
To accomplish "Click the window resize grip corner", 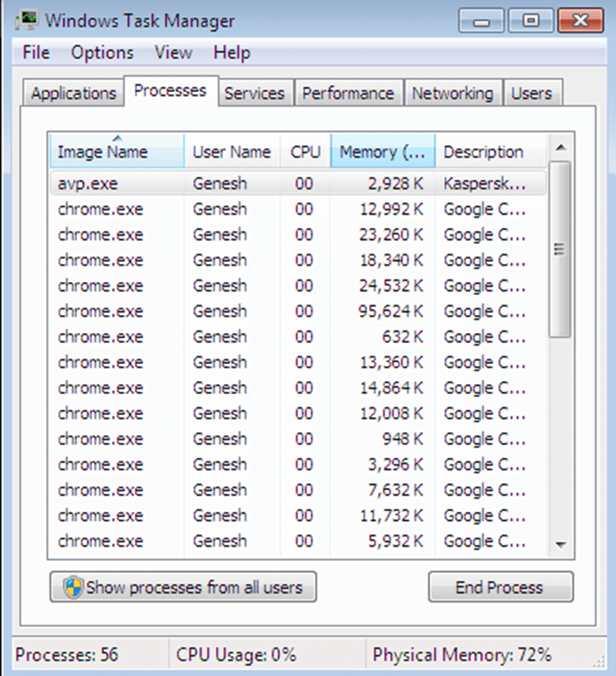I will (600, 661).
